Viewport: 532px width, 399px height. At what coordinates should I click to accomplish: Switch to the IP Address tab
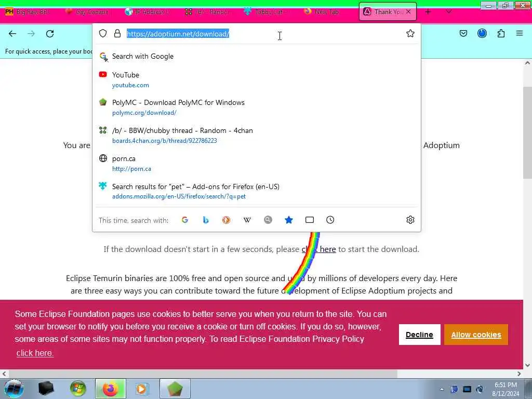click(x=147, y=12)
